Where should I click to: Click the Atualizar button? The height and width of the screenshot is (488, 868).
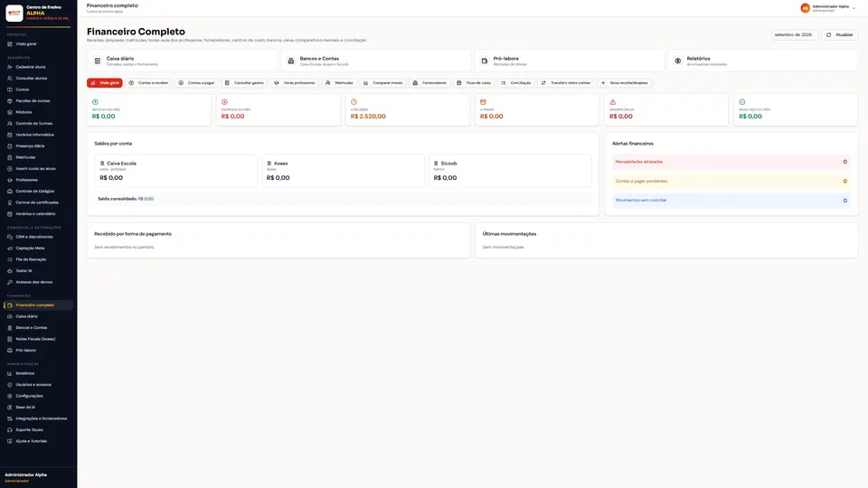tap(840, 35)
